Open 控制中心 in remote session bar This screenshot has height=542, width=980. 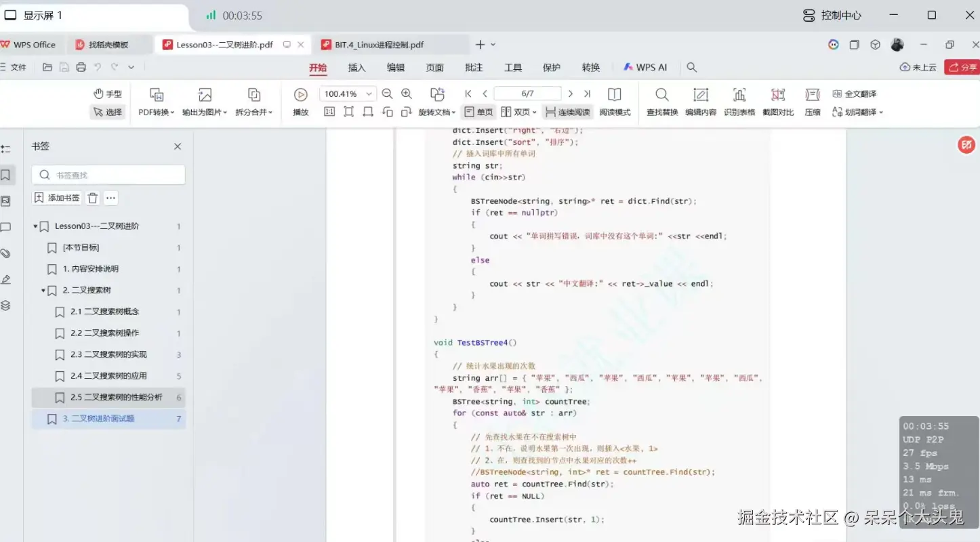(832, 15)
